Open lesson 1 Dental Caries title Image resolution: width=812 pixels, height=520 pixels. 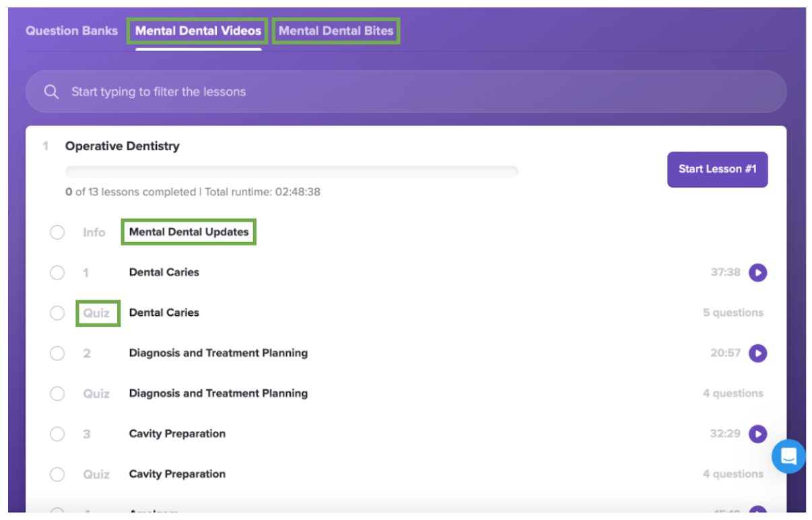164,272
